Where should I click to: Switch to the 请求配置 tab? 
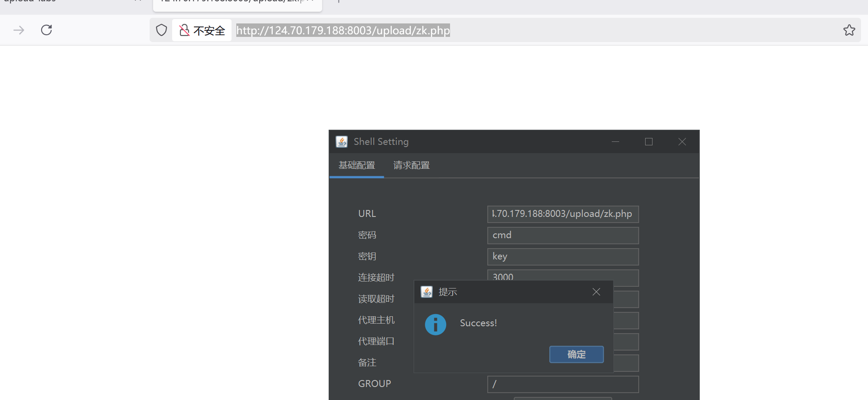[411, 165]
